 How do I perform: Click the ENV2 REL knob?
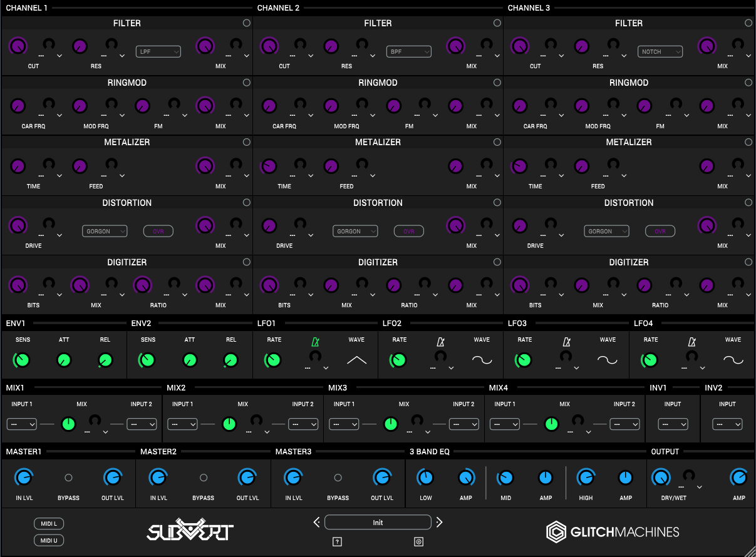click(230, 360)
